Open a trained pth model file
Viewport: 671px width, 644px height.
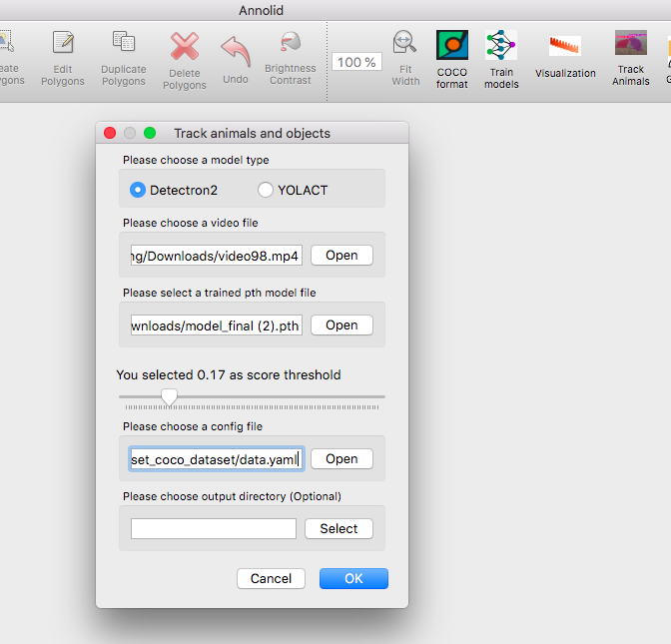click(341, 325)
